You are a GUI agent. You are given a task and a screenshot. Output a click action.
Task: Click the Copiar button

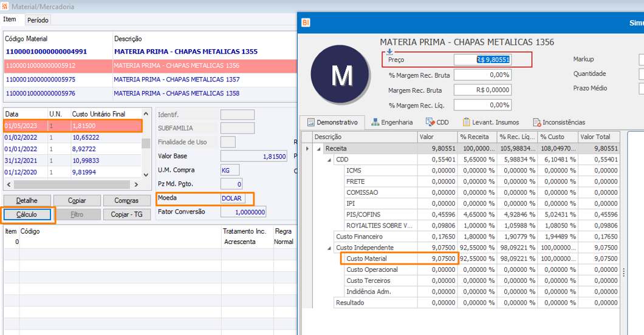point(77,200)
